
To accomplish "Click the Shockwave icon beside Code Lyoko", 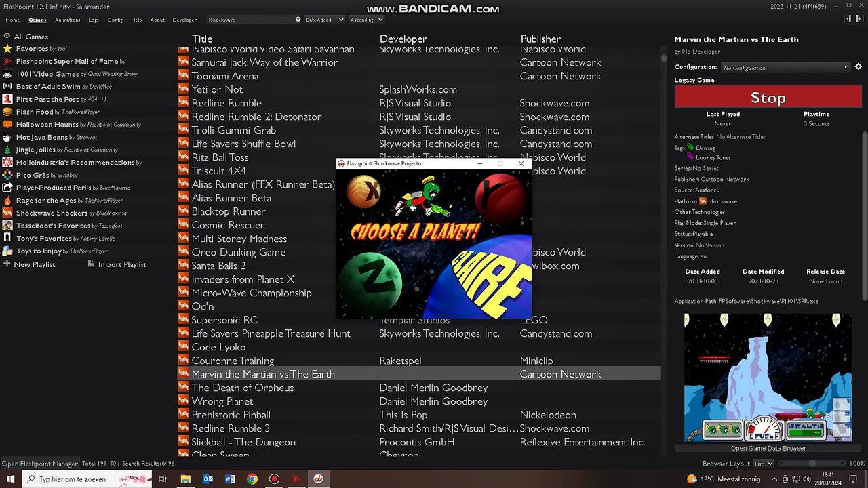I will point(183,347).
